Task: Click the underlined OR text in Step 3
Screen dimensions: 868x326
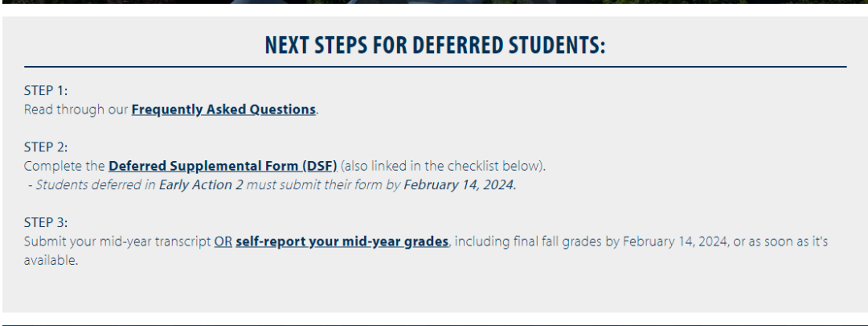Action: tap(223, 241)
